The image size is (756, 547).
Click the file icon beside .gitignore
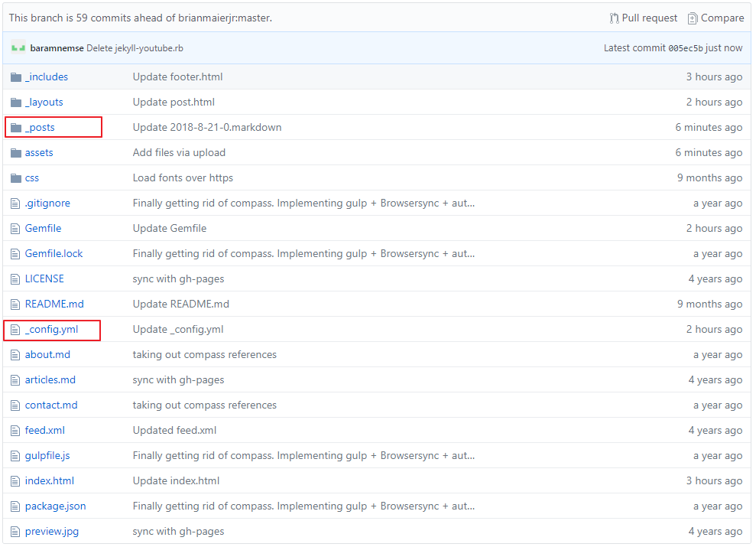click(x=15, y=203)
